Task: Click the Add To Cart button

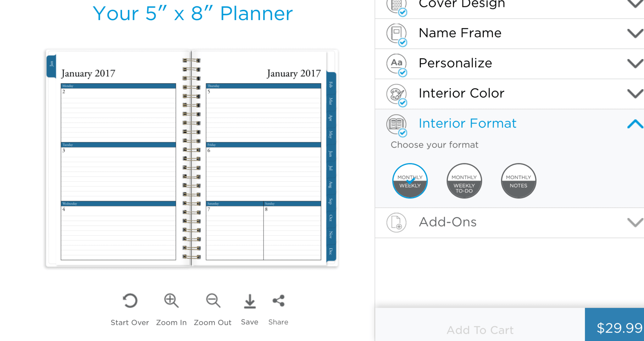Action: pos(480,329)
